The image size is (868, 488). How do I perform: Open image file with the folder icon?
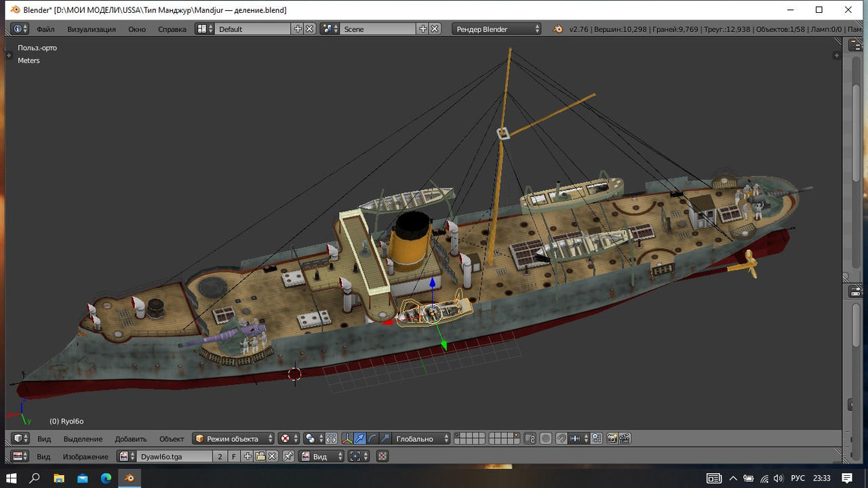pos(260,456)
